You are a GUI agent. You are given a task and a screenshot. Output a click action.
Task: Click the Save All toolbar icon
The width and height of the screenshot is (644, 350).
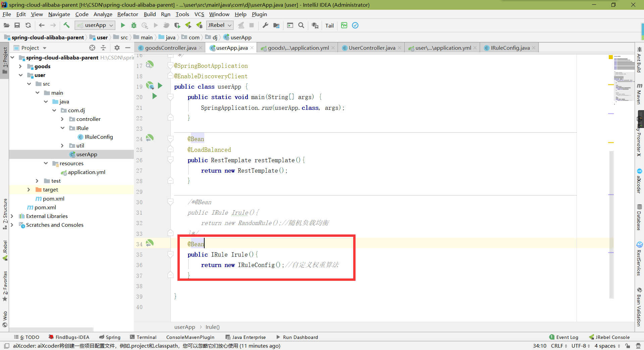tap(17, 25)
